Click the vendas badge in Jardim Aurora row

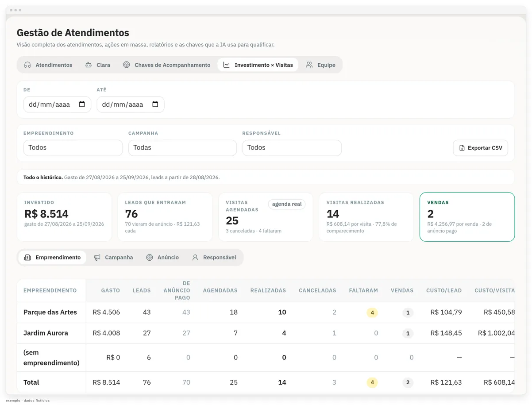pyautogui.click(x=408, y=333)
